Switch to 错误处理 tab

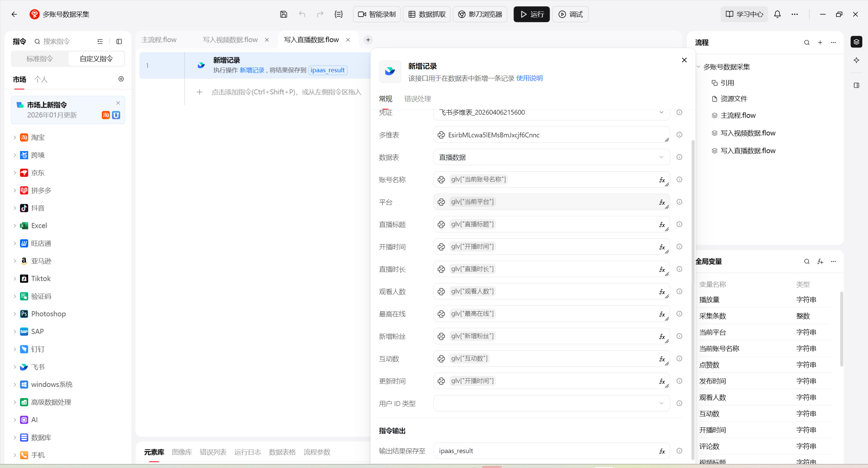(417, 99)
